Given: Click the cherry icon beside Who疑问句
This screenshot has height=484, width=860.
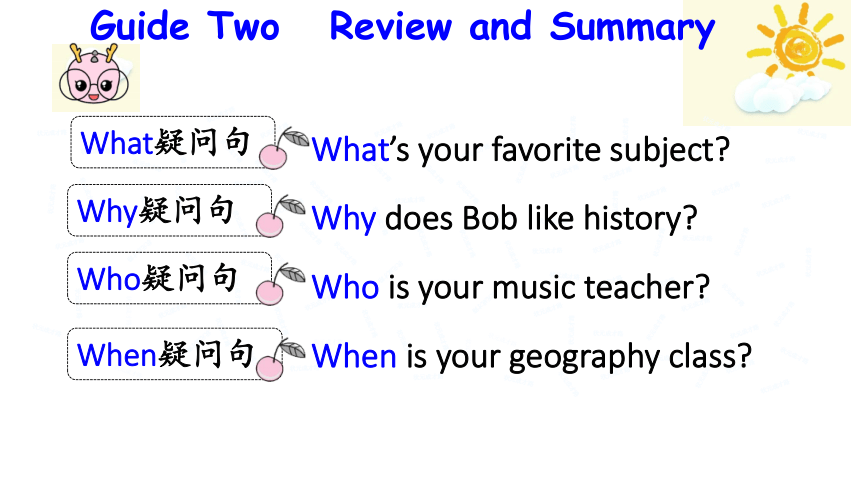Looking at the screenshot, I should 281,284.
